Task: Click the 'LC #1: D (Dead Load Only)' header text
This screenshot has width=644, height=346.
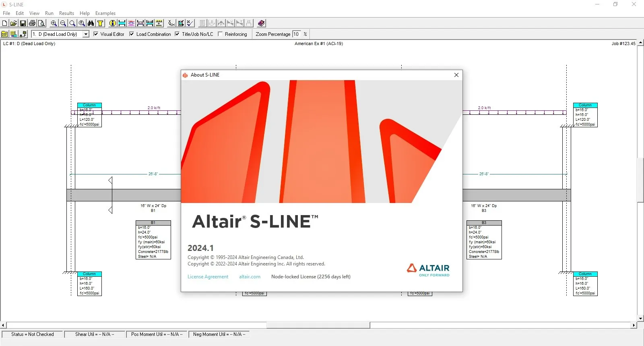Action: click(29, 44)
